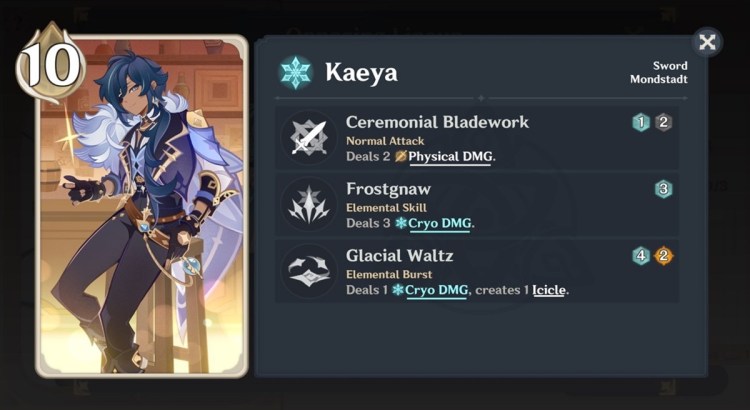
Task: Click the Cryo element snowflake icon beside Kaeya
Action: click(x=296, y=73)
